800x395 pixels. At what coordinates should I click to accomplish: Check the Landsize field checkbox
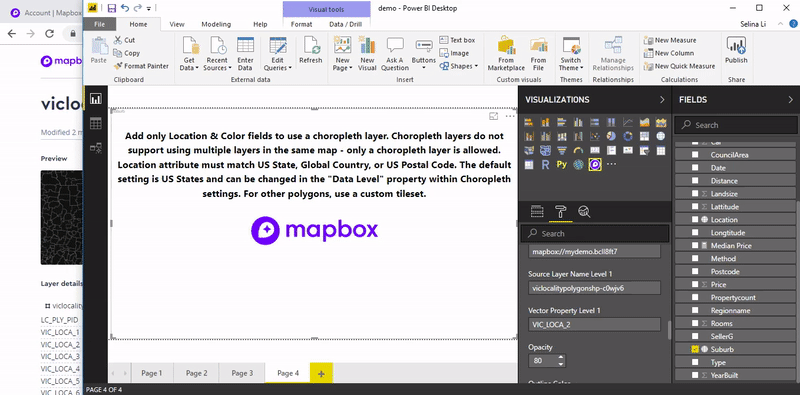pyautogui.click(x=695, y=193)
